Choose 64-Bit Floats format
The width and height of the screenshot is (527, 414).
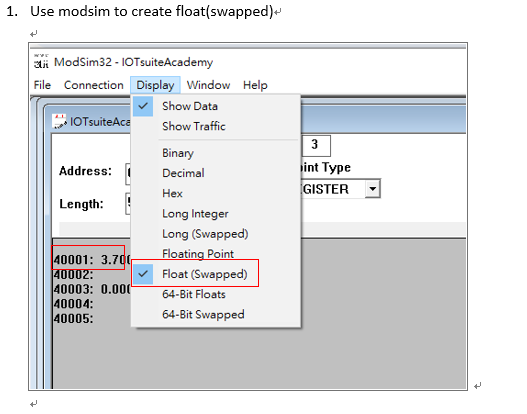pyautogui.click(x=194, y=294)
